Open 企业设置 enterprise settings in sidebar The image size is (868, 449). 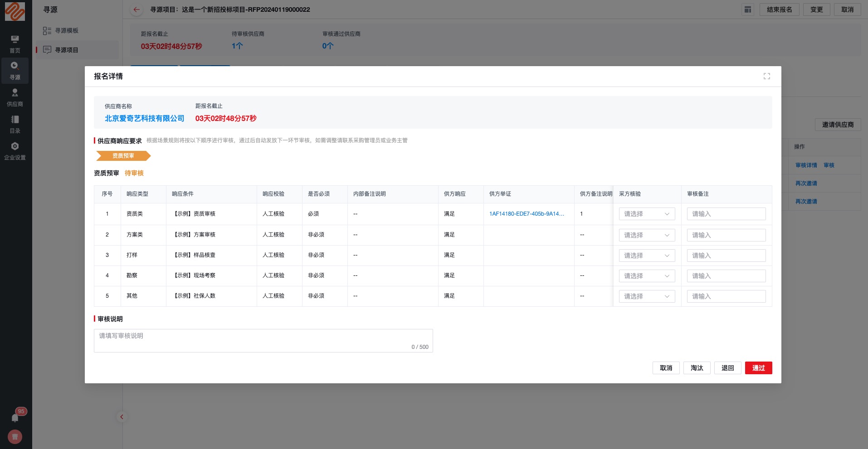(x=15, y=151)
